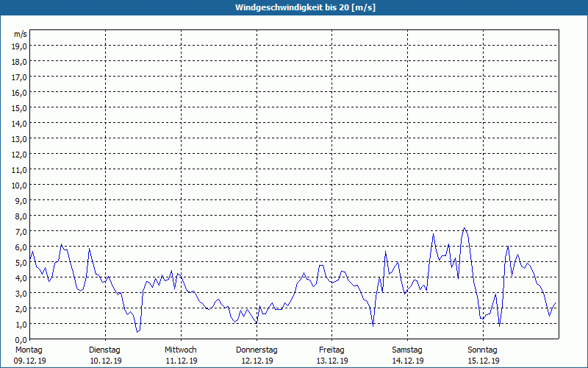Click the 7,0 y-axis tick label
588x368 pixels.
[20, 231]
